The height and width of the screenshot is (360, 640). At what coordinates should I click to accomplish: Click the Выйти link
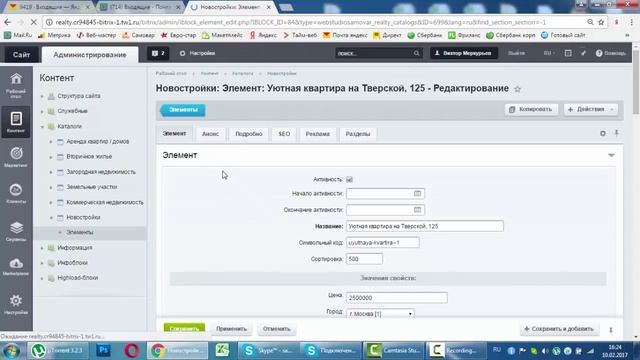(x=516, y=53)
